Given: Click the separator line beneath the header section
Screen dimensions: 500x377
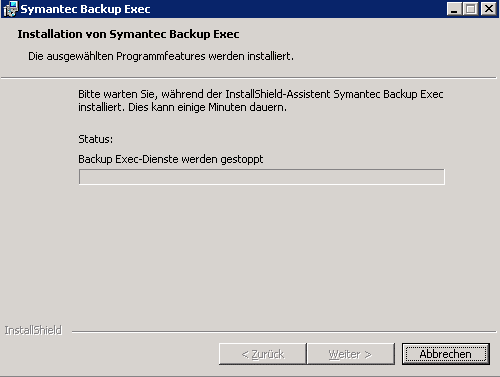Looking at the screenshot, I should coord(249,78).
